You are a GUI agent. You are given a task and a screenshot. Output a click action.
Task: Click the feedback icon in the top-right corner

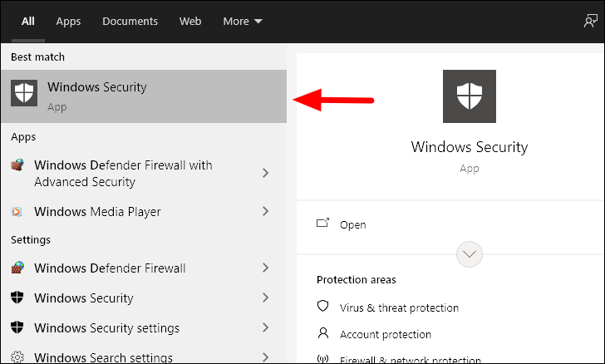[590, 21]
